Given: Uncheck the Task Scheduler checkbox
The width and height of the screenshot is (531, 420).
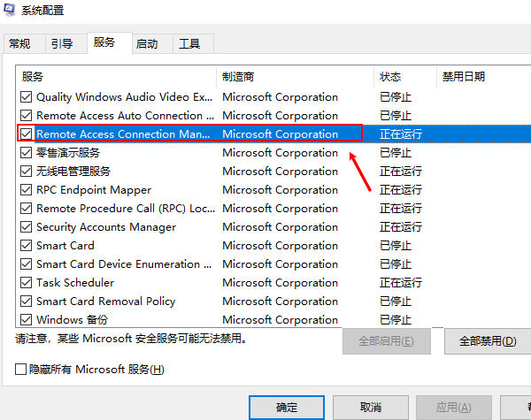Looking at the screenshot, I should click(27, 283).
